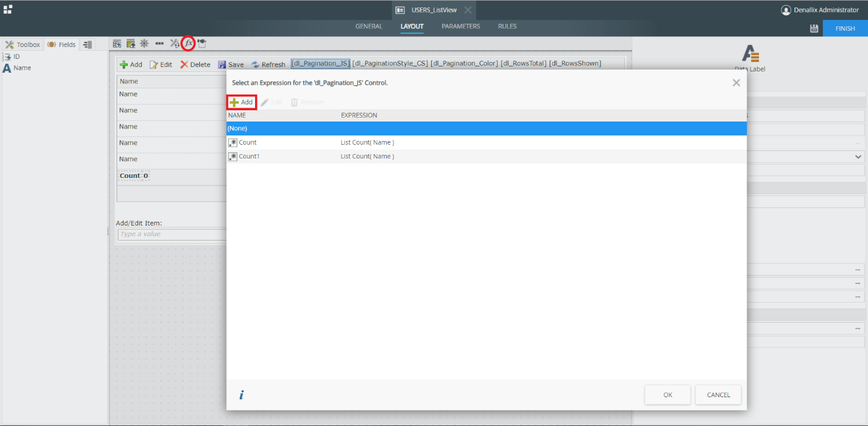868x426 pixels.
Task: Click the collapse panel icon beside Fields
Action: click(88, 44)
